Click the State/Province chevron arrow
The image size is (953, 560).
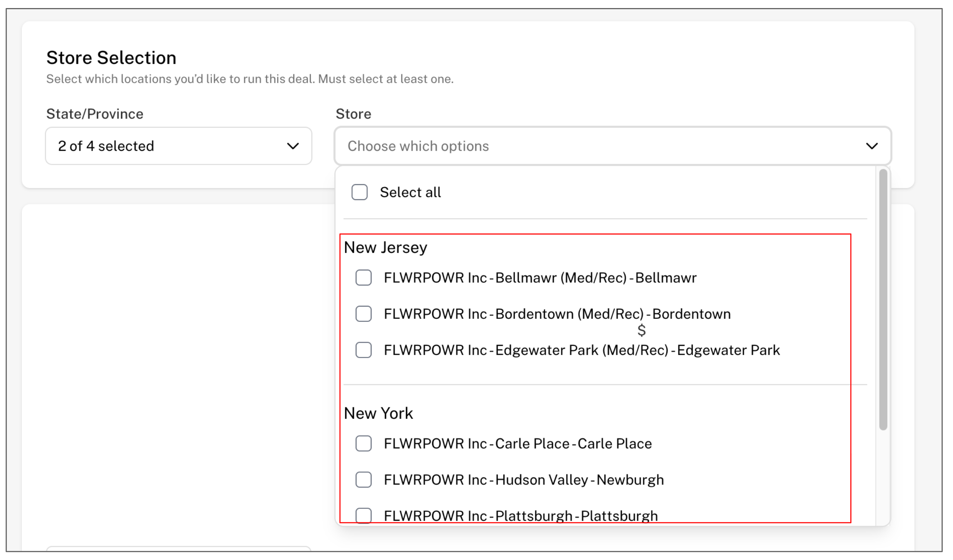tap(293, 146)
